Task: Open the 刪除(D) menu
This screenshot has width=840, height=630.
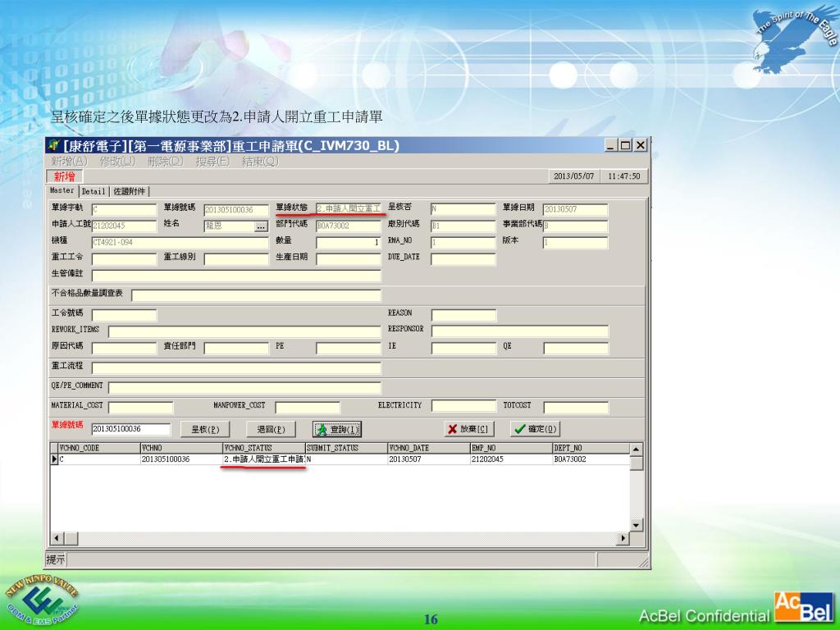Action: (166, 162)
